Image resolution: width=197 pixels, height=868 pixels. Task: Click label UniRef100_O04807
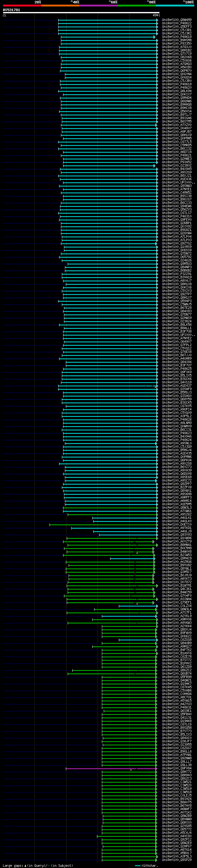click(x=177, y=128)
